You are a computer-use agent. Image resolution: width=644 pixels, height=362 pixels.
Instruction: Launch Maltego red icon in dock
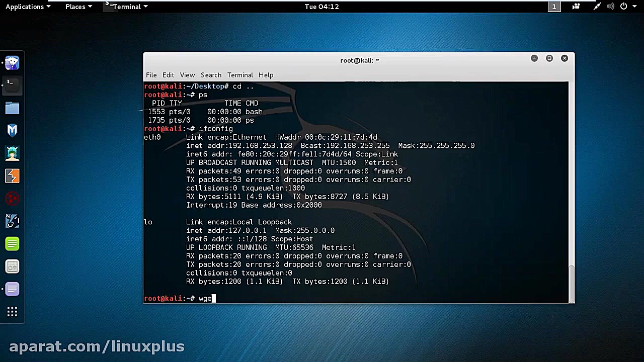point(12,199)
